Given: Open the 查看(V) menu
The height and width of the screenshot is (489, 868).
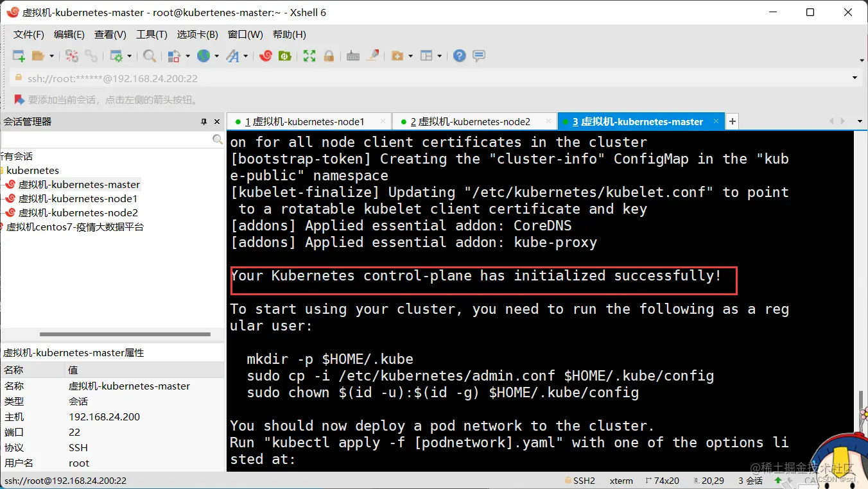Looking at the screenshot, I should (110, 35).
